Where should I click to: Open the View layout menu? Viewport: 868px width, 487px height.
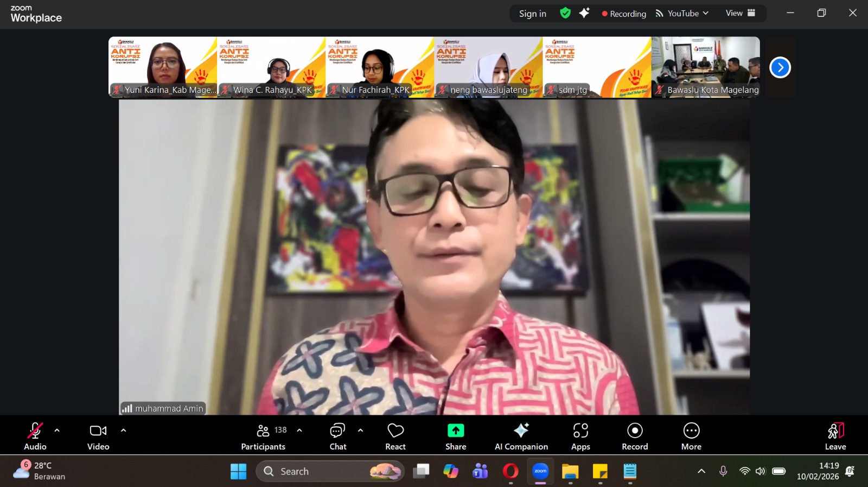click(741, 13)
